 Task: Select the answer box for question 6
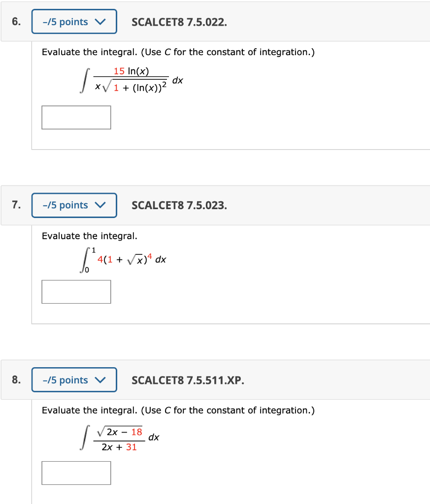click(76, 117)
